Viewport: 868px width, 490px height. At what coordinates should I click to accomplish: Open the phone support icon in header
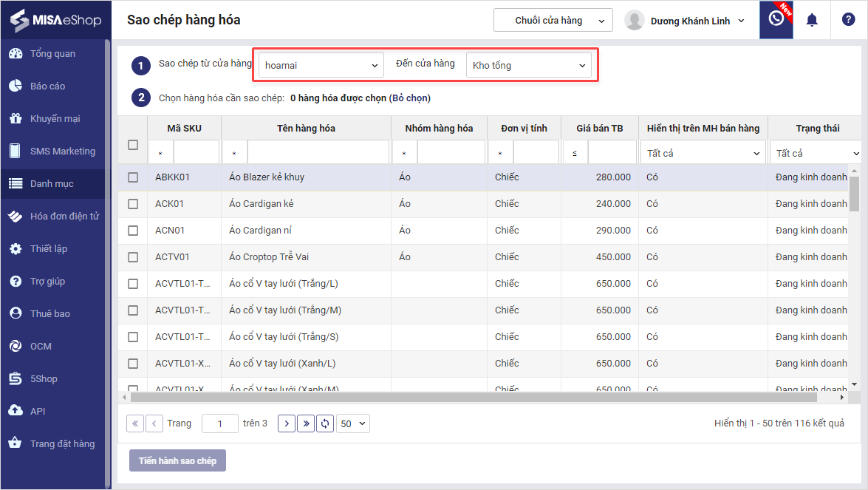(x=776, y=19)
